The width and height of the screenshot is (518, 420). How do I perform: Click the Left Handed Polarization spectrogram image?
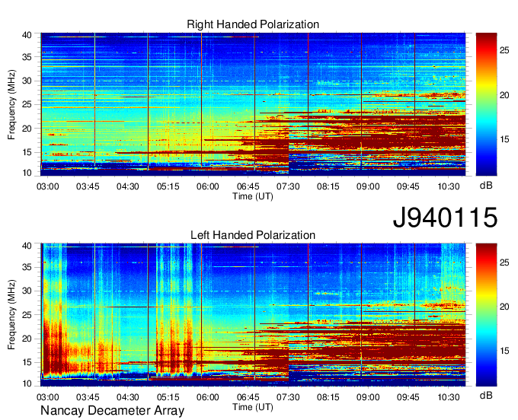click(253, 315)
